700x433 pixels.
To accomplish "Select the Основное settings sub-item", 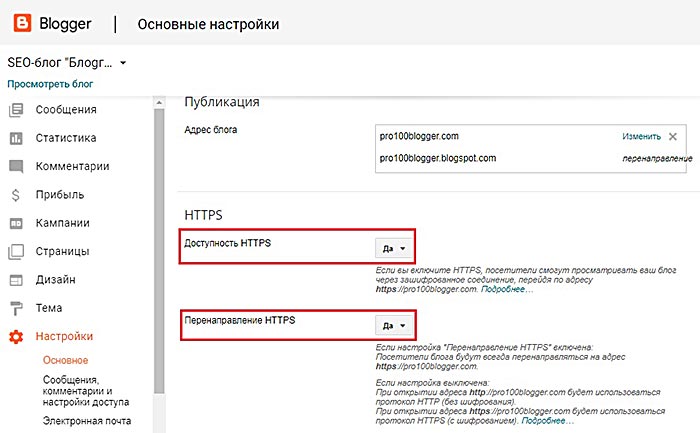I will 66,360.
